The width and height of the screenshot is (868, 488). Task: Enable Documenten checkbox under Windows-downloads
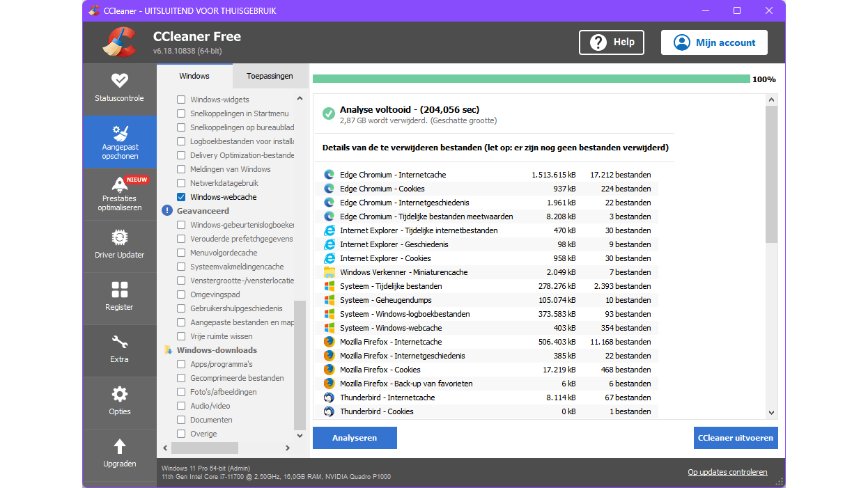coord(181,420)
